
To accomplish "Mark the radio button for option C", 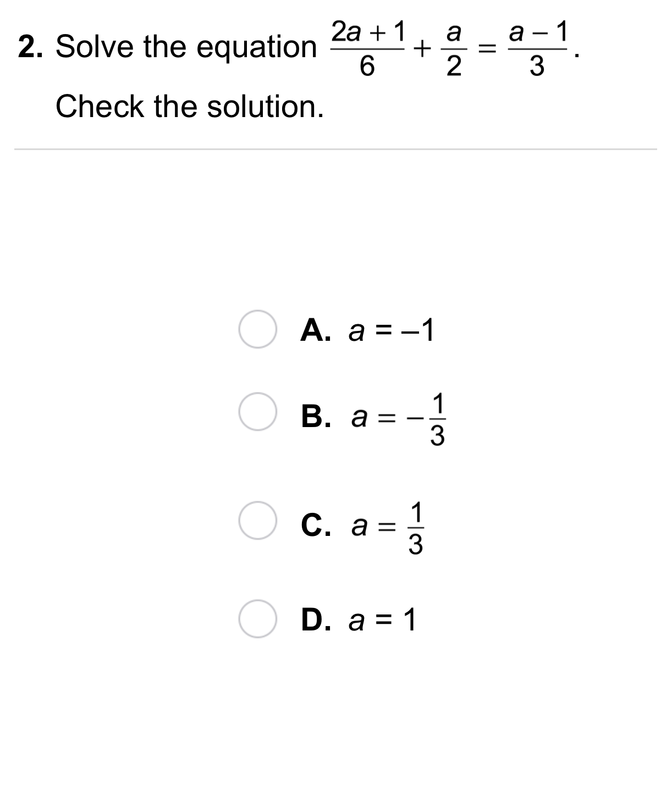I will pyautogui.click(x=257, y=521).
